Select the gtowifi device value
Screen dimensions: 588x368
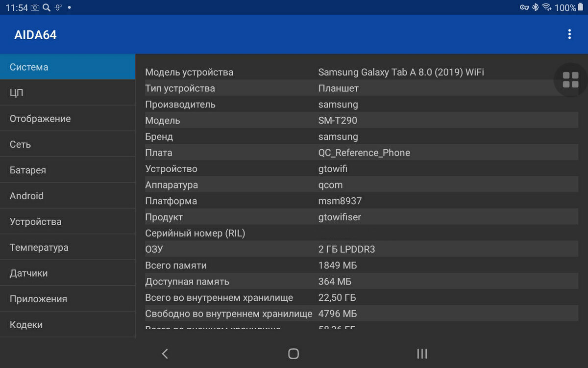click(333, 169)
